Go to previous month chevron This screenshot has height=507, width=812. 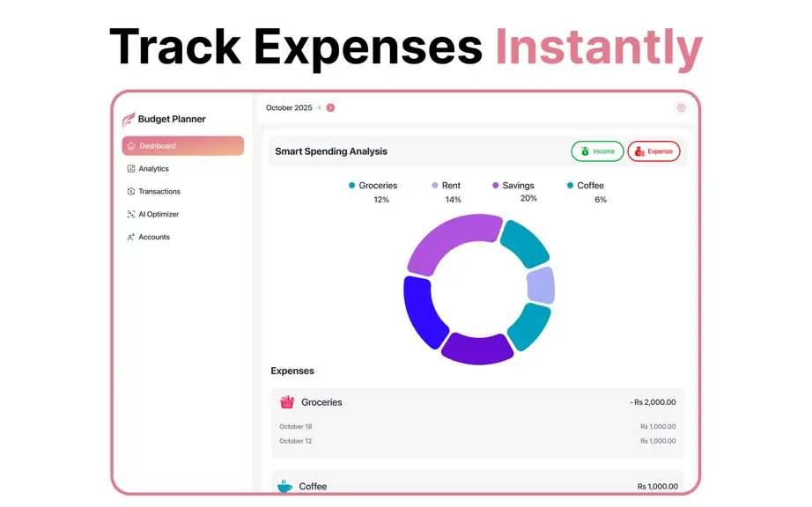tap(320, 107)
